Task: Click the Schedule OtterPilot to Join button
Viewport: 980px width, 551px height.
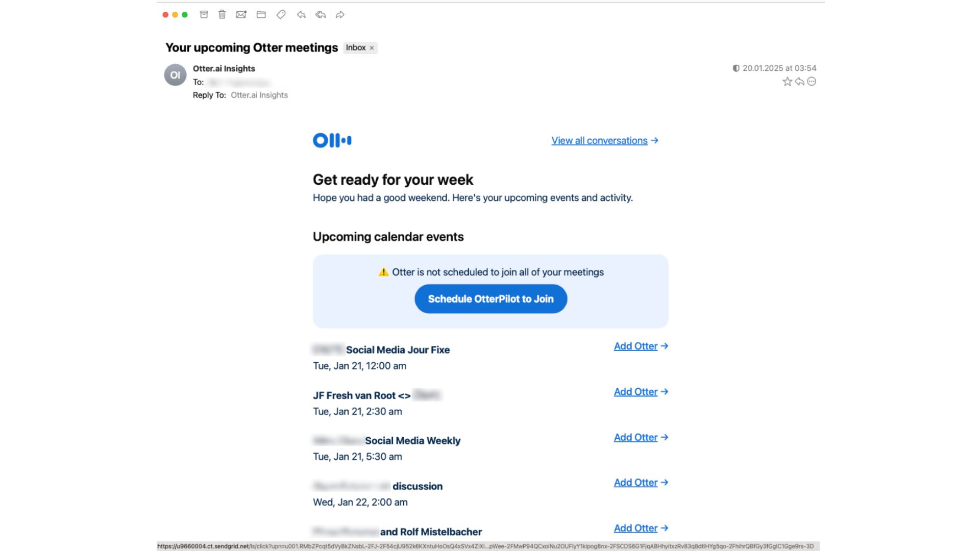Action: [x=491, y=299]
